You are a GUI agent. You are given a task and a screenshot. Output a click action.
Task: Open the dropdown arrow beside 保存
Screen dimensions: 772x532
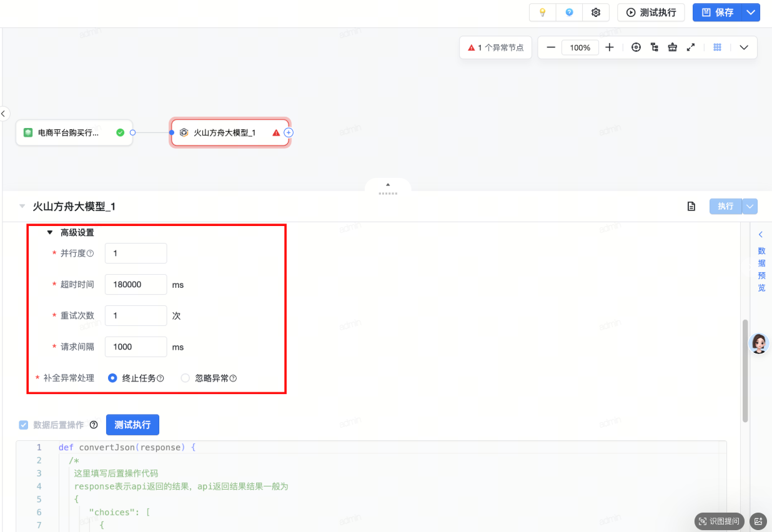pyautogui.click(x=751, y=12)
